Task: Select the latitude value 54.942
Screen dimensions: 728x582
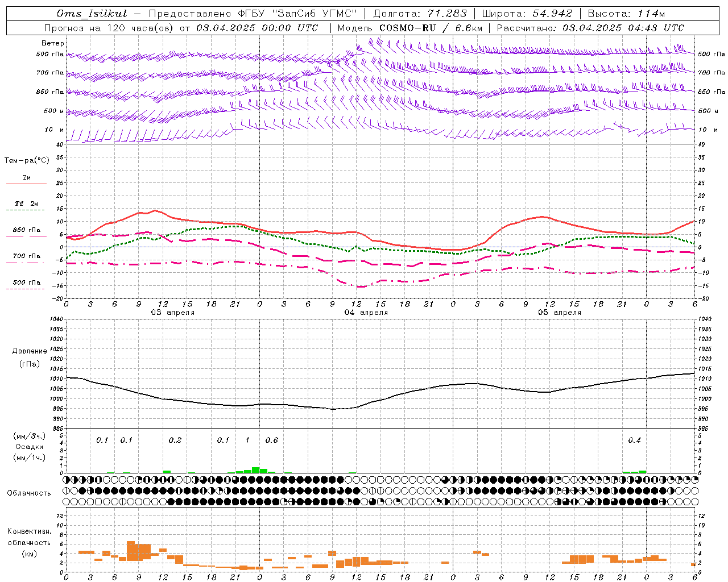Action: 552,14
